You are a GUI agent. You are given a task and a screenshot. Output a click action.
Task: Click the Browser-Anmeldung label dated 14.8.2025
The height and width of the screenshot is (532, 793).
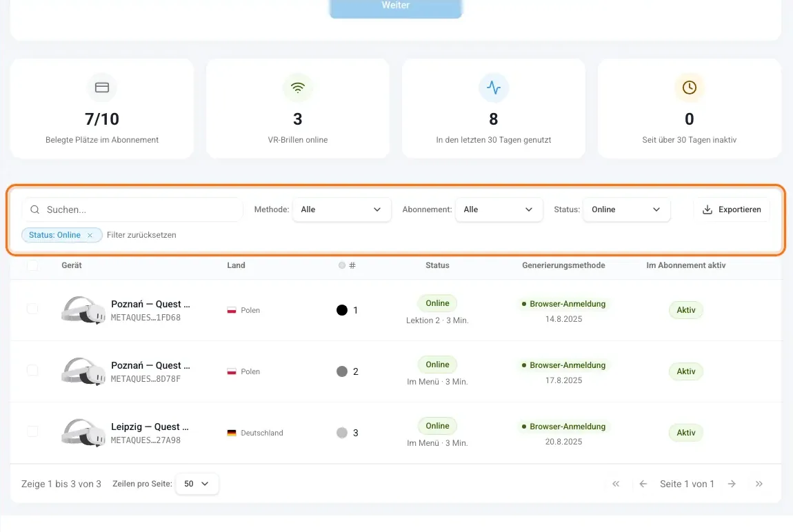coord(563,304)
